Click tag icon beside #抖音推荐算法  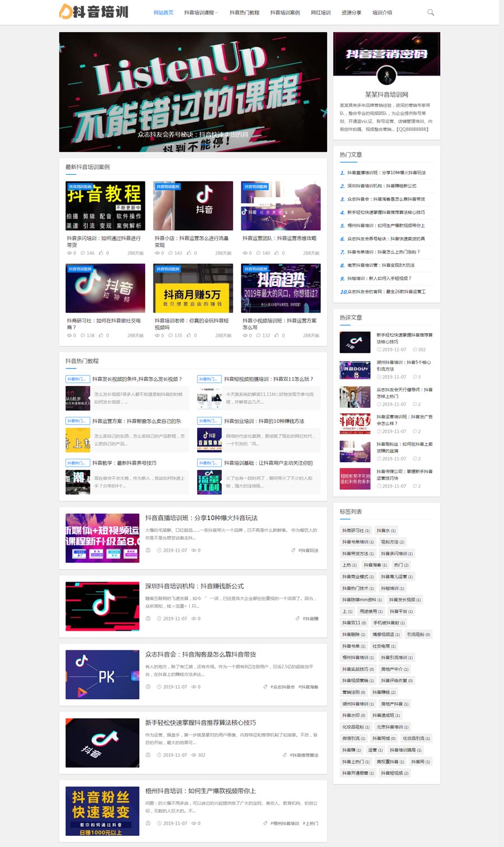285,755
